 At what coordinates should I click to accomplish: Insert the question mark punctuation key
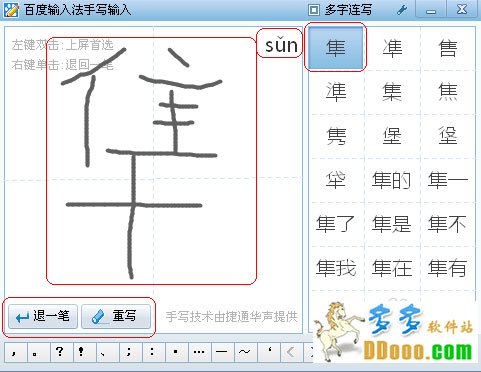coord(61,352)
